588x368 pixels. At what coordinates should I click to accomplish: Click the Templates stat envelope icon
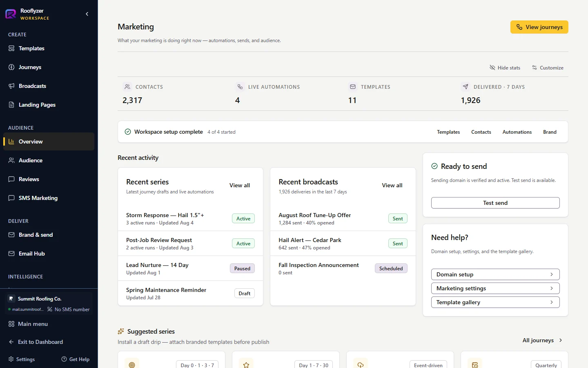tap(353, 87)
